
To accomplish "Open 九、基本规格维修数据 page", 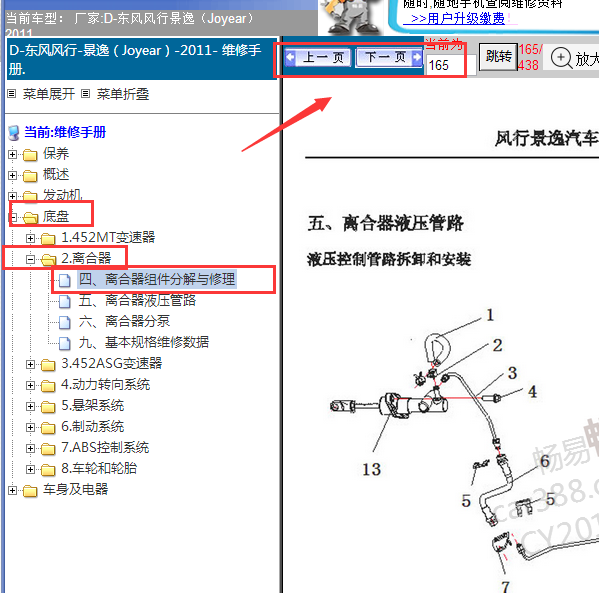I will [144, 342].
